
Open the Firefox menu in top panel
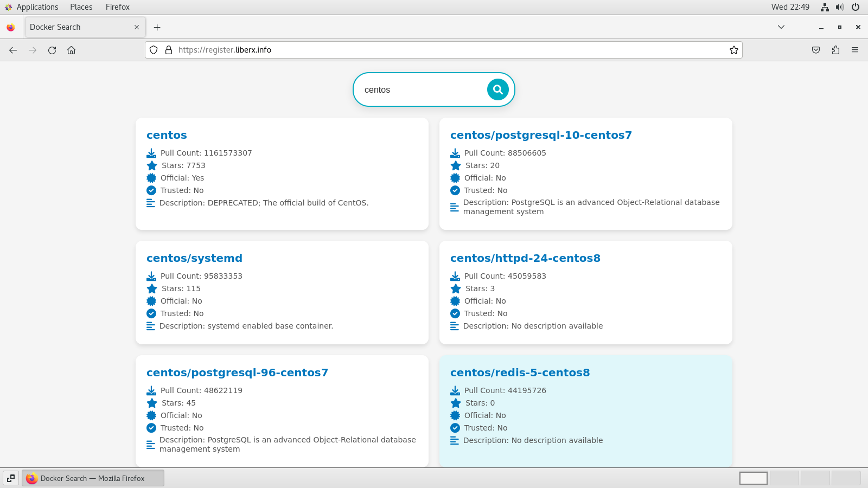[x=118, y=7]
